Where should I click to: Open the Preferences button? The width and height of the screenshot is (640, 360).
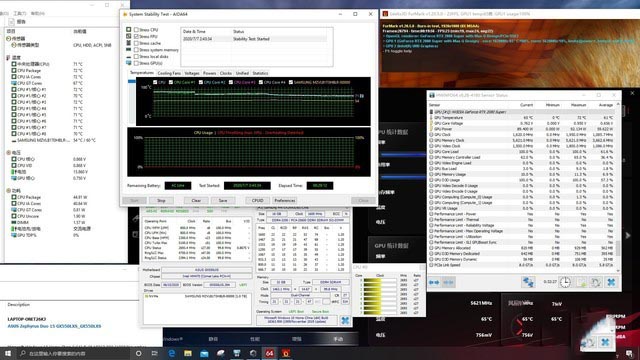(x=284, y=200)
